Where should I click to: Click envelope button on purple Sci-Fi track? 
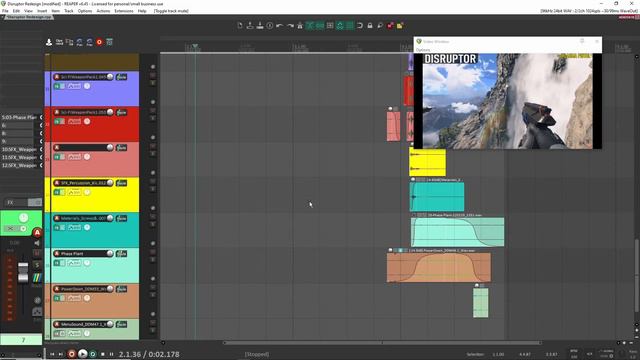(74, 86)
